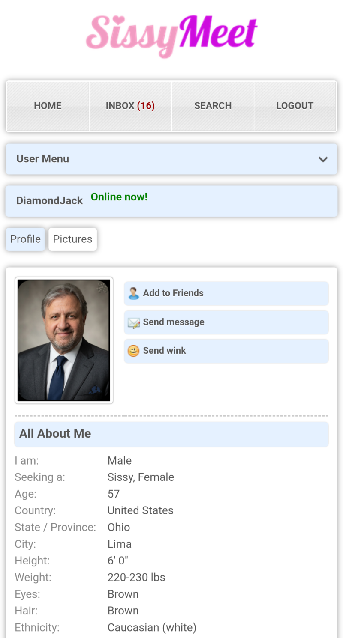Log out of the site

295,106
